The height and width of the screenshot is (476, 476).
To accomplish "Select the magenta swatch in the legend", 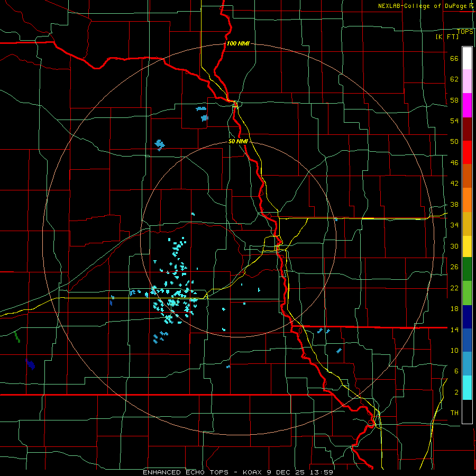I will [x=467, y=105].
